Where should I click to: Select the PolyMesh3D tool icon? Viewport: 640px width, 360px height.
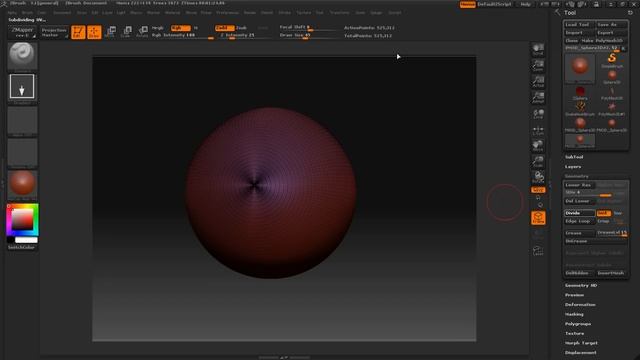click(612, 93)
